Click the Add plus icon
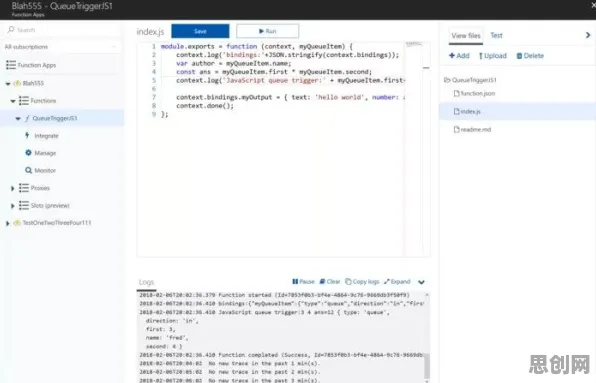This screenshot has height=383, width=596. pyautogui.click(x=452, y=55)
